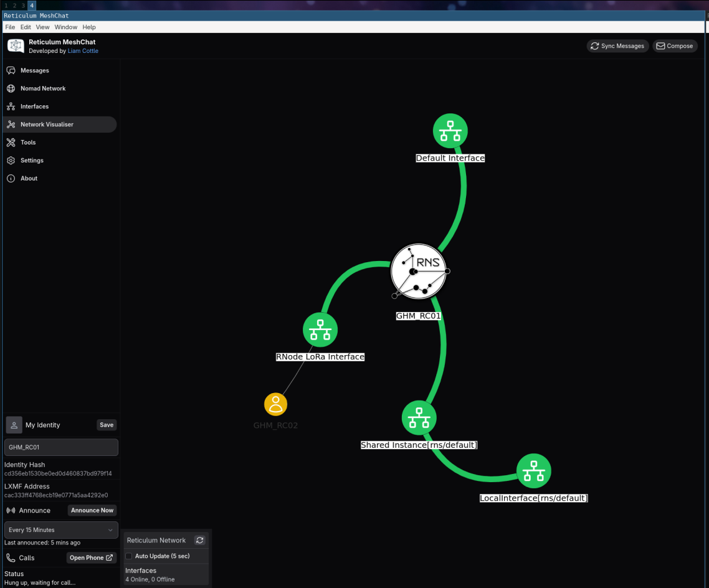Select the RNode LoRa Interface node
This screenshot has height=588, width=709.
coord(320,330)
